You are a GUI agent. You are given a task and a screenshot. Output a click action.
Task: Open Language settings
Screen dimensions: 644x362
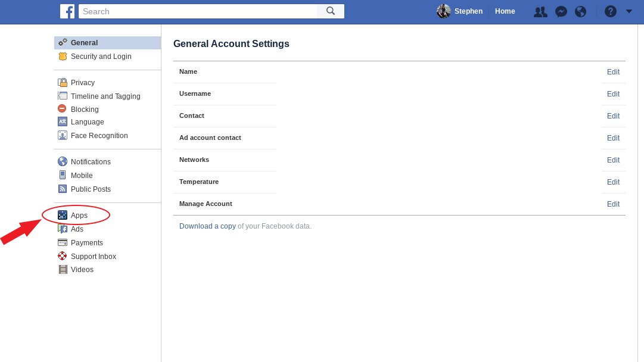87,122
